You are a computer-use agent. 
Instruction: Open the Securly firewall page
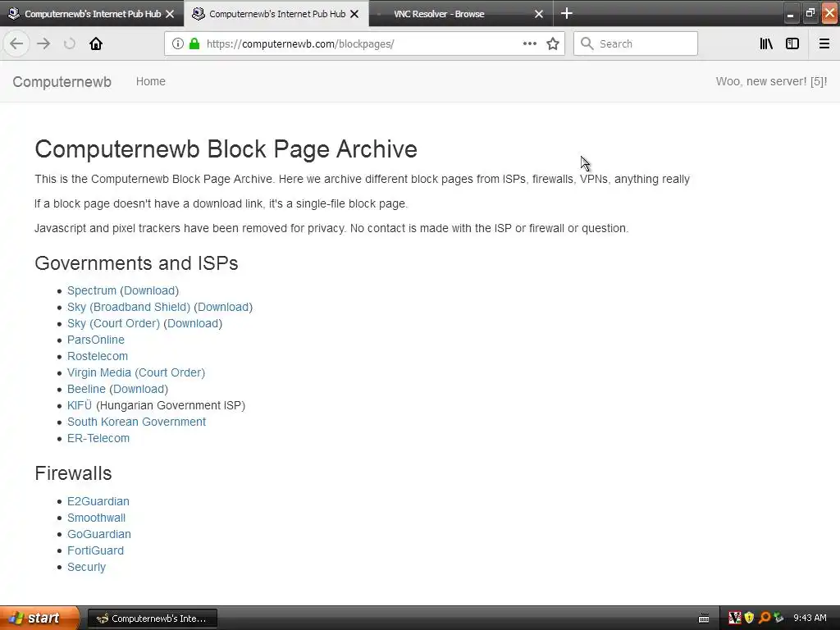pos(86,567)
